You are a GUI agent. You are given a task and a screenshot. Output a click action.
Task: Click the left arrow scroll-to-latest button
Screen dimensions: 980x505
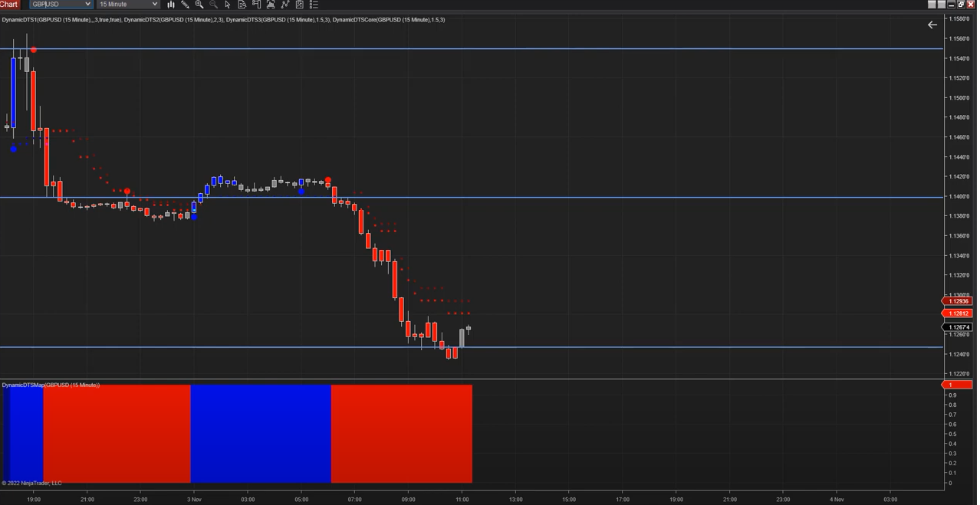pyautogui.click(x=932, y=25)
